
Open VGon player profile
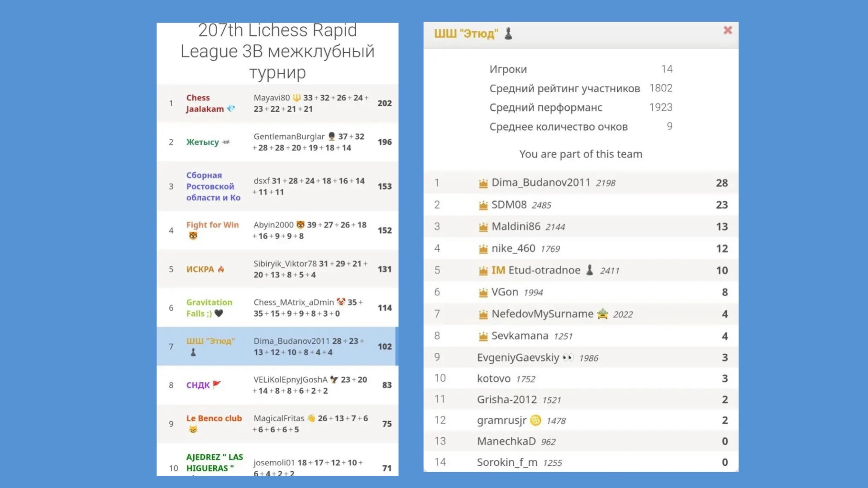point(505,292)
